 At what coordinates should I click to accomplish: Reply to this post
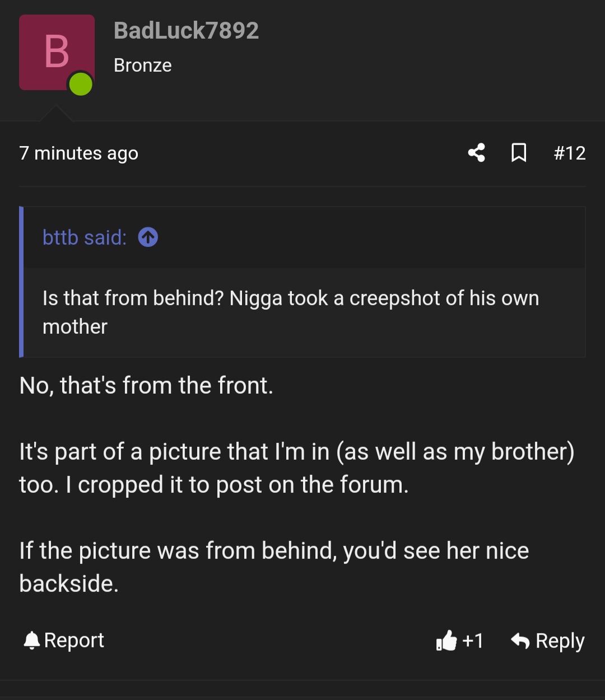pos(560,641)
